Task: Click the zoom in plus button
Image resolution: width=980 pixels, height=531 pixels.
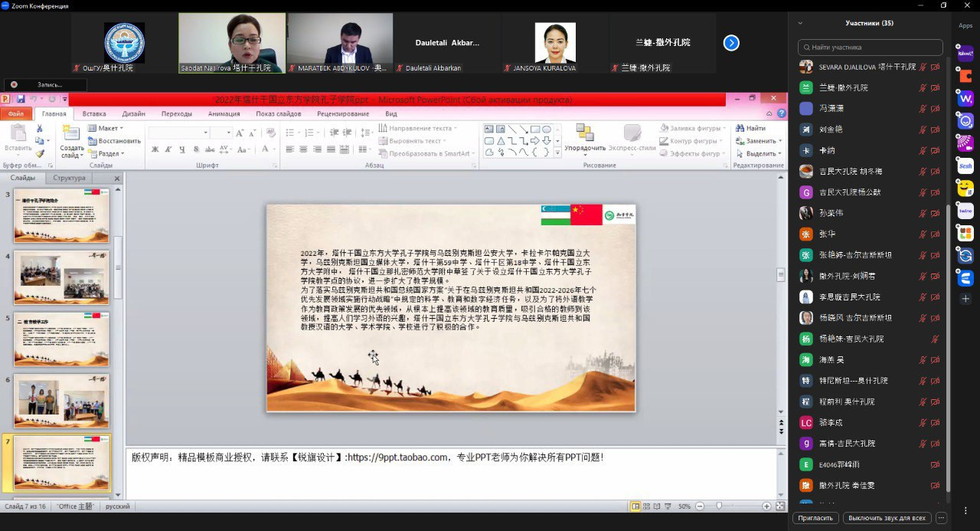Action: point(766,506)
